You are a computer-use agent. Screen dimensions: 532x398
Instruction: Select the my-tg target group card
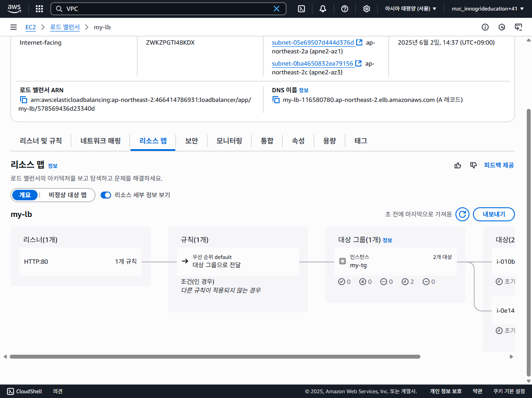point(395,262)
